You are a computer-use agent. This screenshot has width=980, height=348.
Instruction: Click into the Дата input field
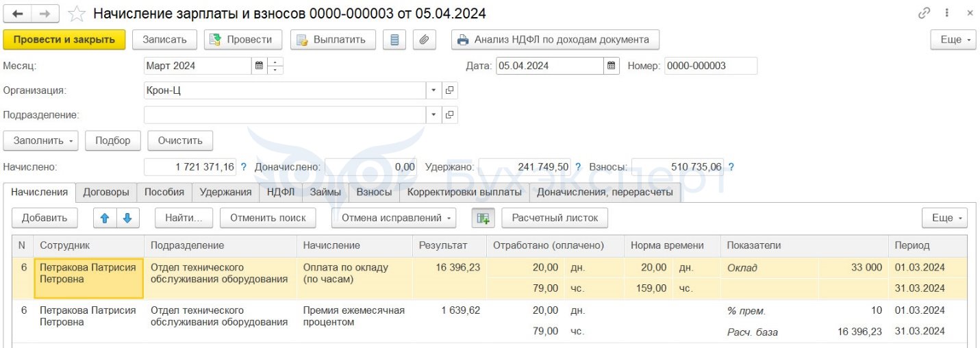pos(550,66)
